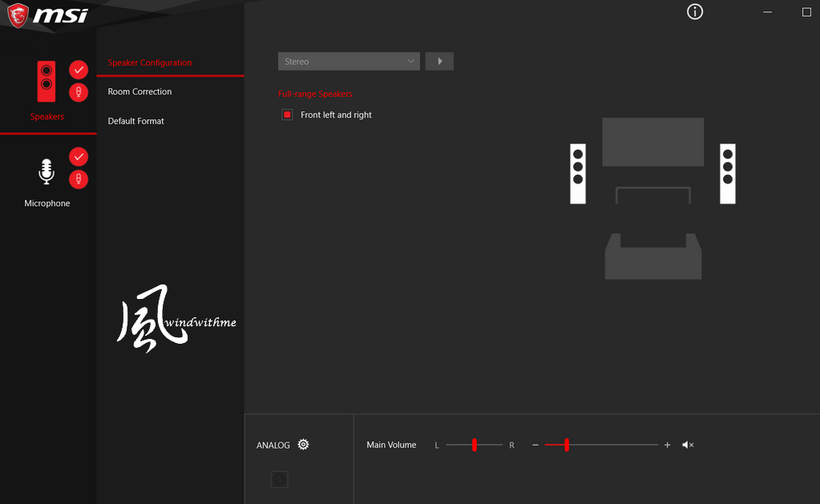Click the right front speaker in diagram
The width and height of the screenshot is (820, 504).
728,174
